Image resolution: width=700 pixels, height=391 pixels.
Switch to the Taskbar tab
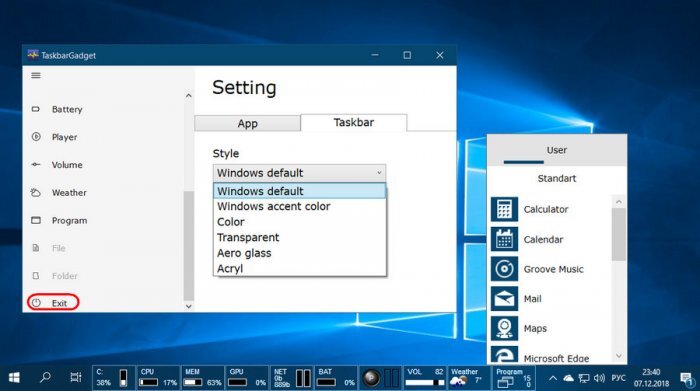[x=354, y=122]
